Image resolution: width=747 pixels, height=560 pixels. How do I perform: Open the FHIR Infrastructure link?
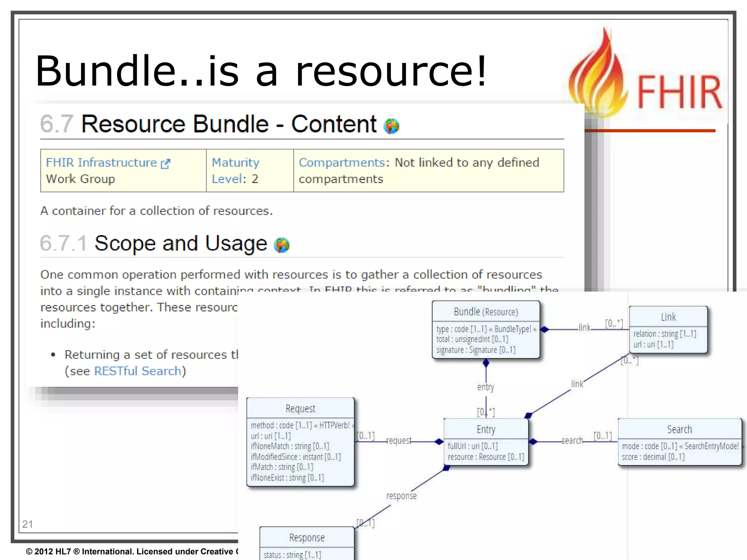pos(101,163)
